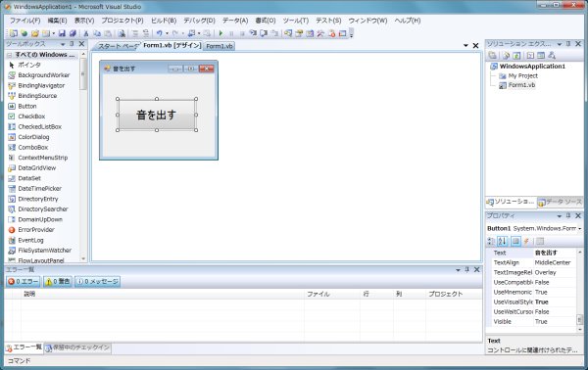Open the Properties panel window position dropdown
Image resolution: width=588 pixels, height=370 pixels.
coord(560,216)
